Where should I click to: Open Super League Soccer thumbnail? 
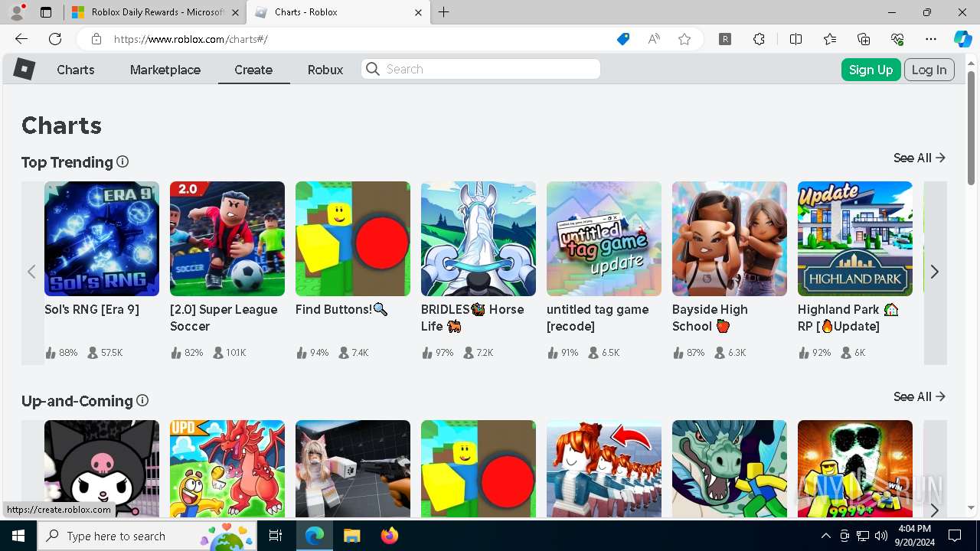coord(227,239)
